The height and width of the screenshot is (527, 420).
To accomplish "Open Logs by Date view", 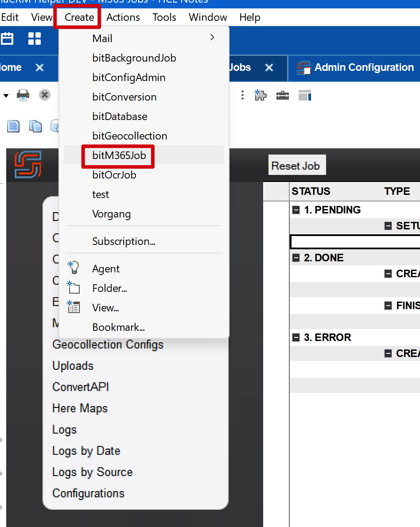I will click(x=86, y=451).
